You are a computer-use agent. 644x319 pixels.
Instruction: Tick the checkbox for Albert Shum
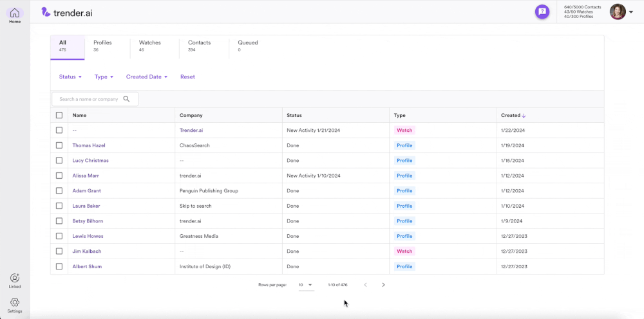coord(59,266)
